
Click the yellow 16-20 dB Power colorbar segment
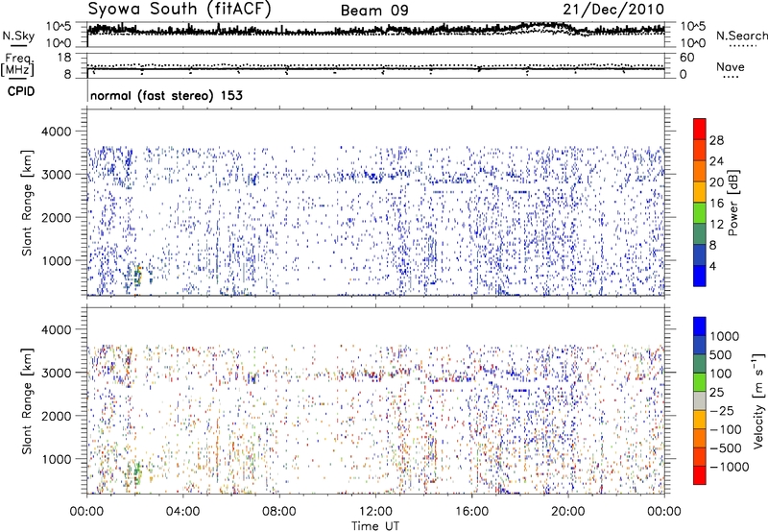(x=700, y=191)
